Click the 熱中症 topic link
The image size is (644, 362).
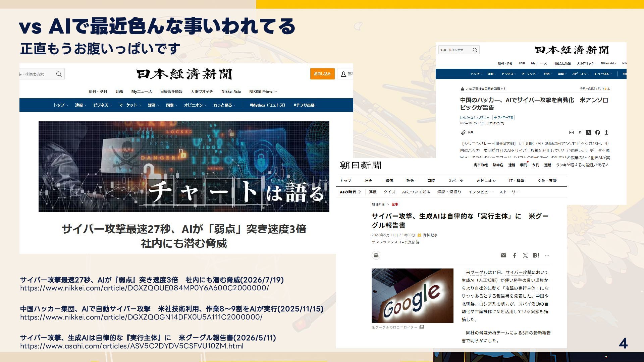click(x=498, y=165)
